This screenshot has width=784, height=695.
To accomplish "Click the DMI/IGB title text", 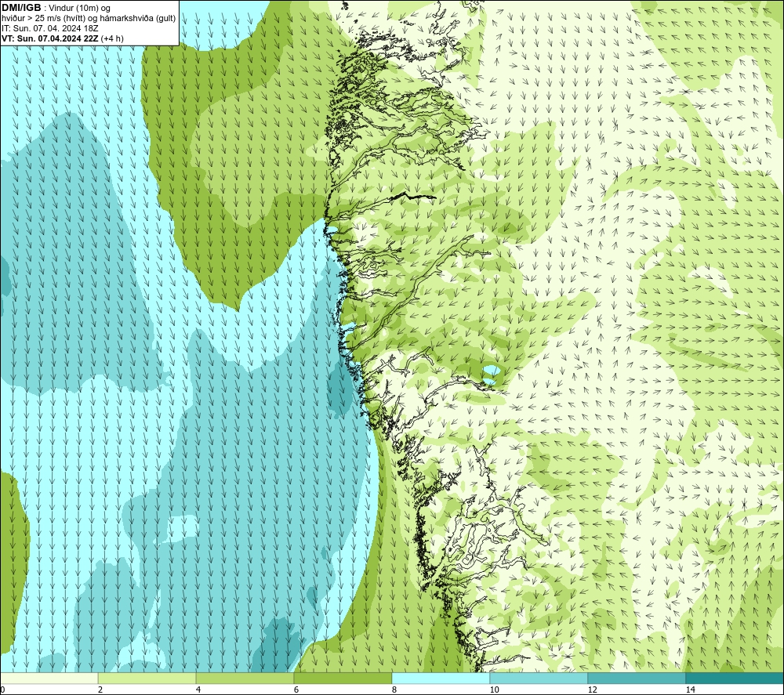I will [21, 8].
